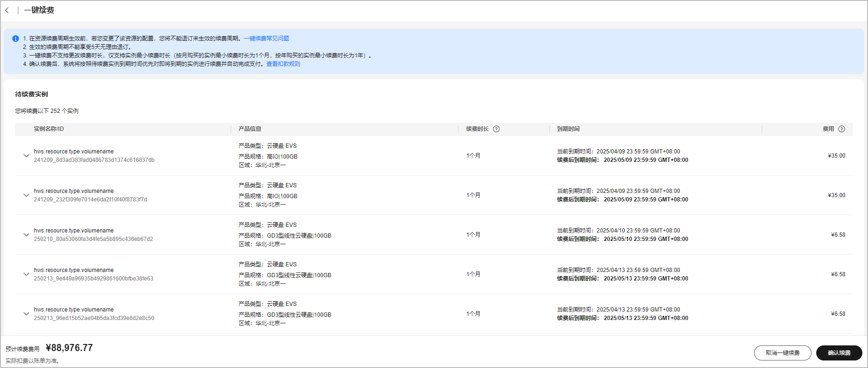The width and height of the screenshot is (868, 368).
Task: Click ¥6.58 fee in 250210_80a5 row
Action: tap(838, 235)
